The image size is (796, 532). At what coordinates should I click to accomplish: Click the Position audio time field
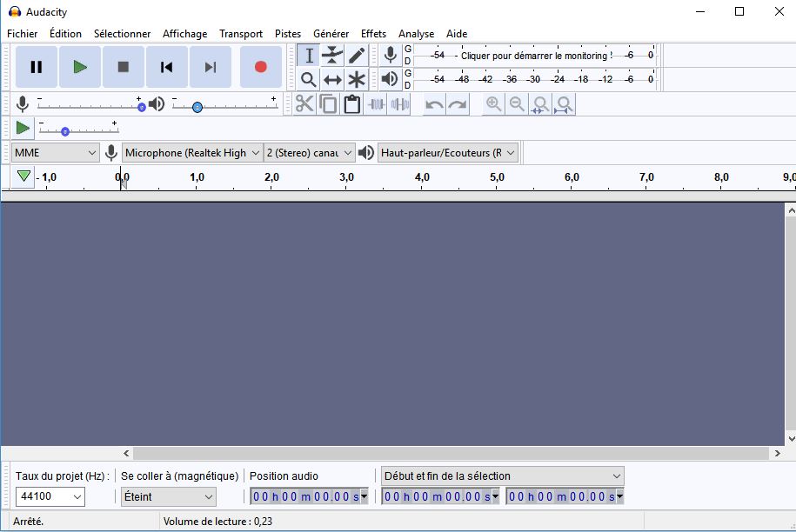coord(304,496)
